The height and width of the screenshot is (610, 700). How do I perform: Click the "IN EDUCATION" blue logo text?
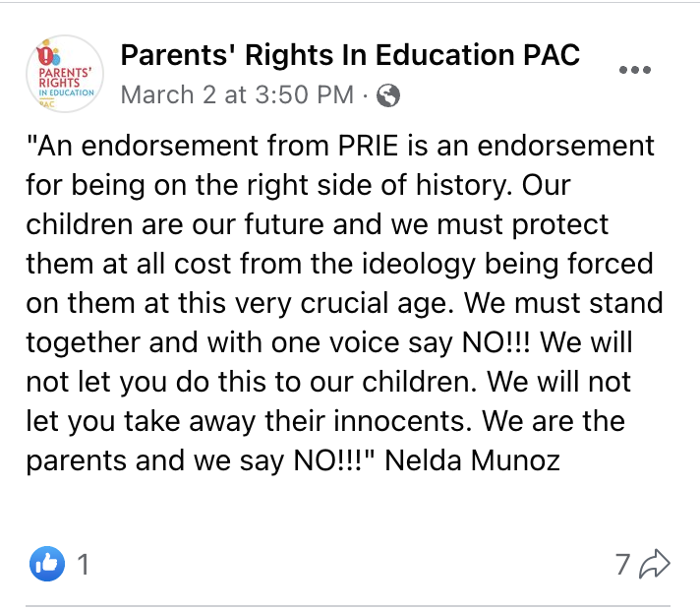(67, 92)
